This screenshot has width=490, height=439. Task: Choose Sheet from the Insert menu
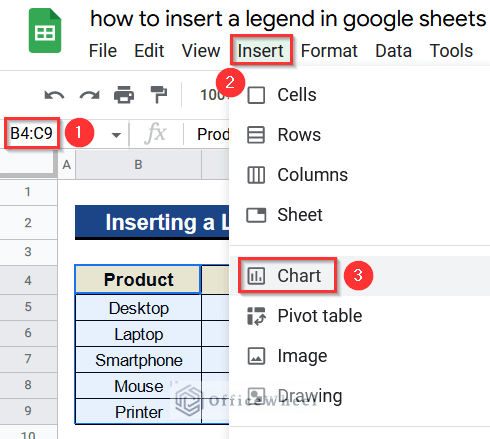point(360,215)
